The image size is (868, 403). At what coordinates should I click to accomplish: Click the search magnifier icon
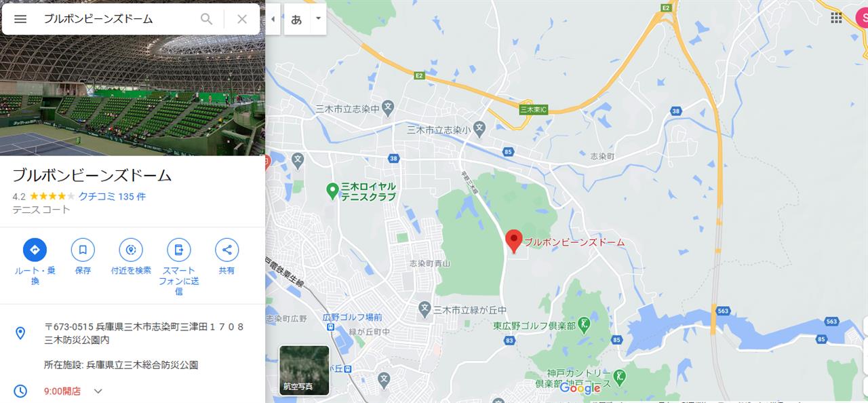pyautogui.click(x=207, y=19)
